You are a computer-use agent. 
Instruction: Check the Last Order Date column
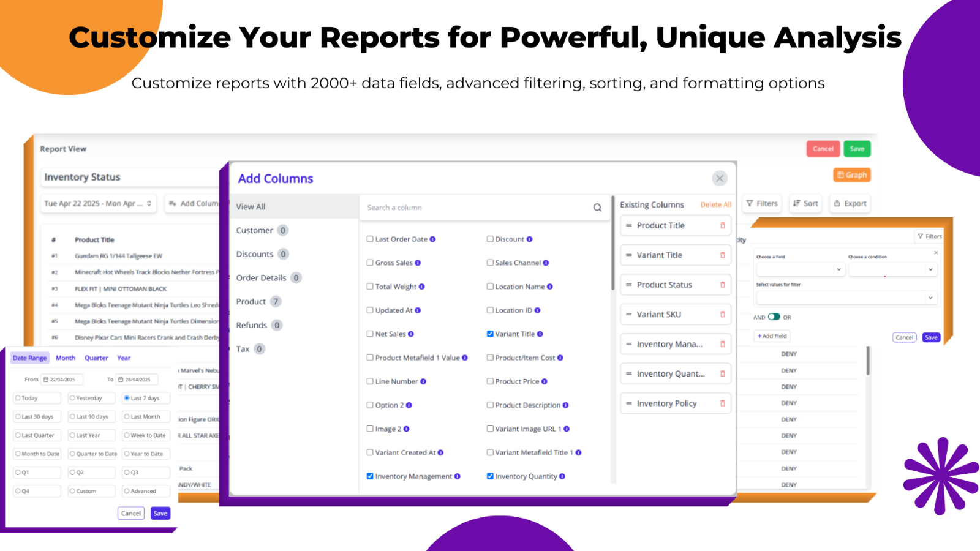(370, 239)
